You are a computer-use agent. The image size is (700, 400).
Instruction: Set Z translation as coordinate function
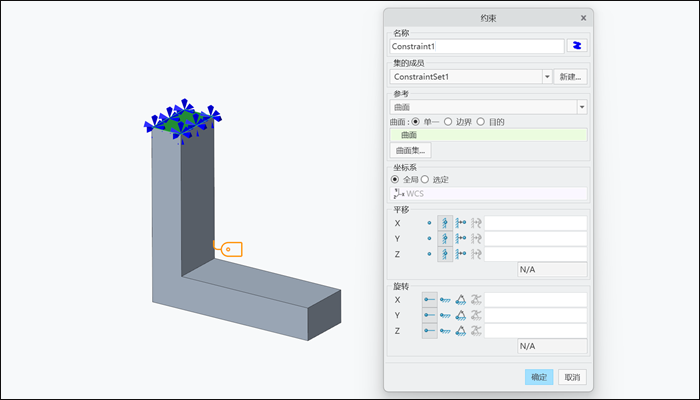pos(476,254)
